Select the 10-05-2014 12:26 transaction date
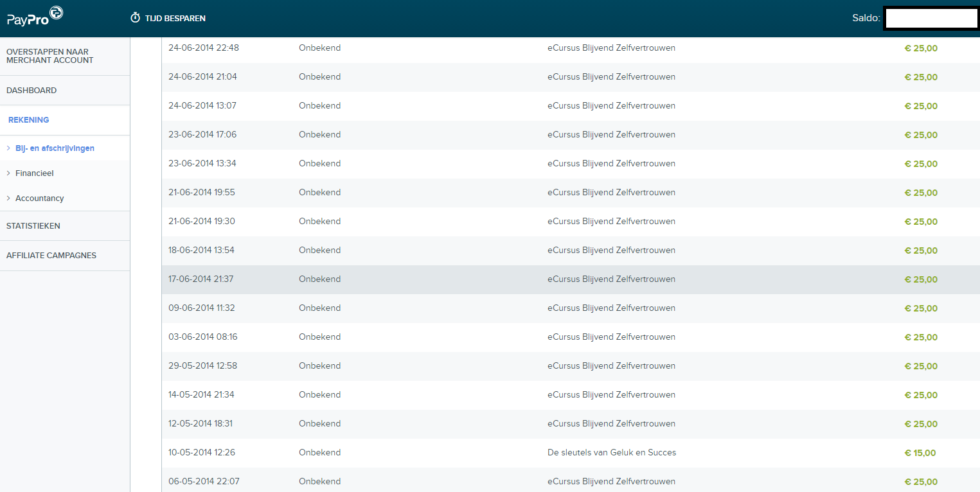The width and height of the screenshot is (980, 492). [x=202, y=453]
